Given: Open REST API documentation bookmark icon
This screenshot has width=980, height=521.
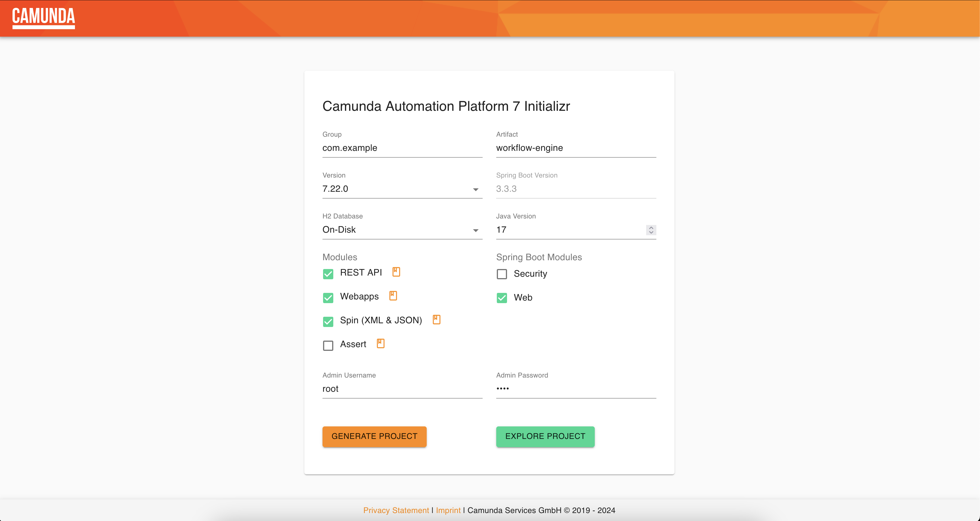Looking at the screenshot, I should [396, 272].
